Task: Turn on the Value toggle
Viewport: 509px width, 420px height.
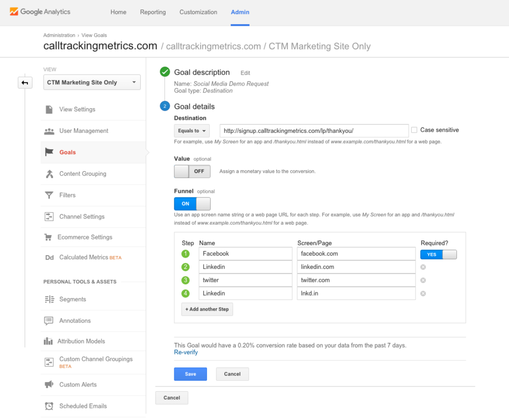Action: click(x=192, y=171)
